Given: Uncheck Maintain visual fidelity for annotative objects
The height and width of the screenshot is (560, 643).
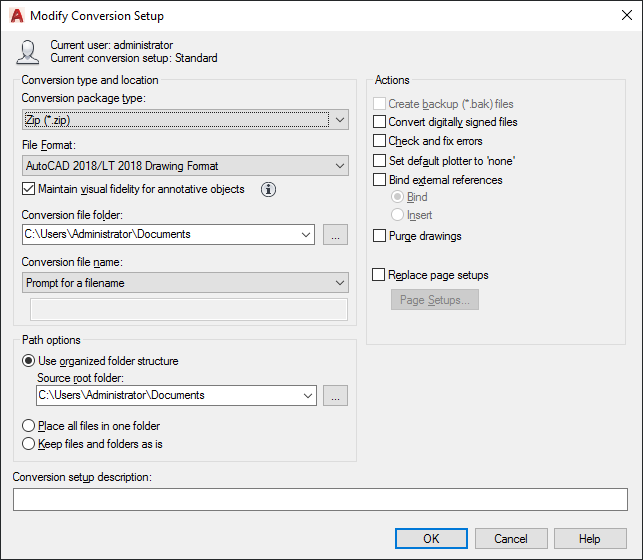Looking at the screenshot, I should pos(28,189).
